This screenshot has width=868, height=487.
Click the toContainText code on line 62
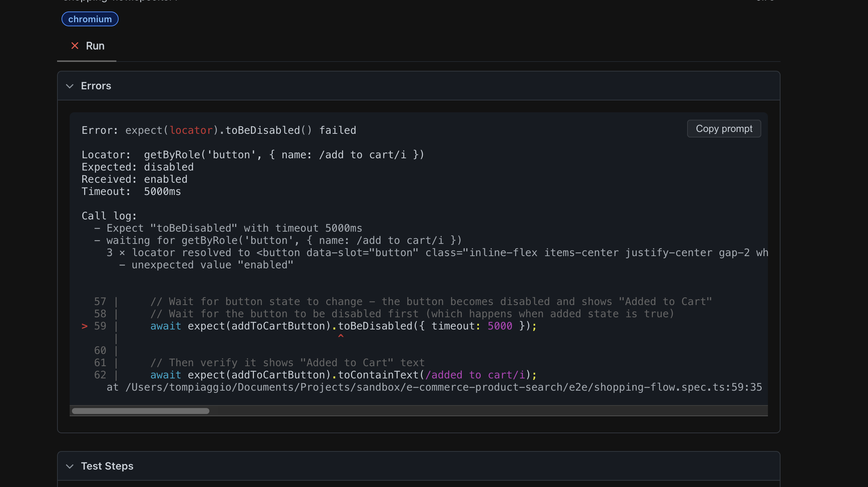point(378,375)
